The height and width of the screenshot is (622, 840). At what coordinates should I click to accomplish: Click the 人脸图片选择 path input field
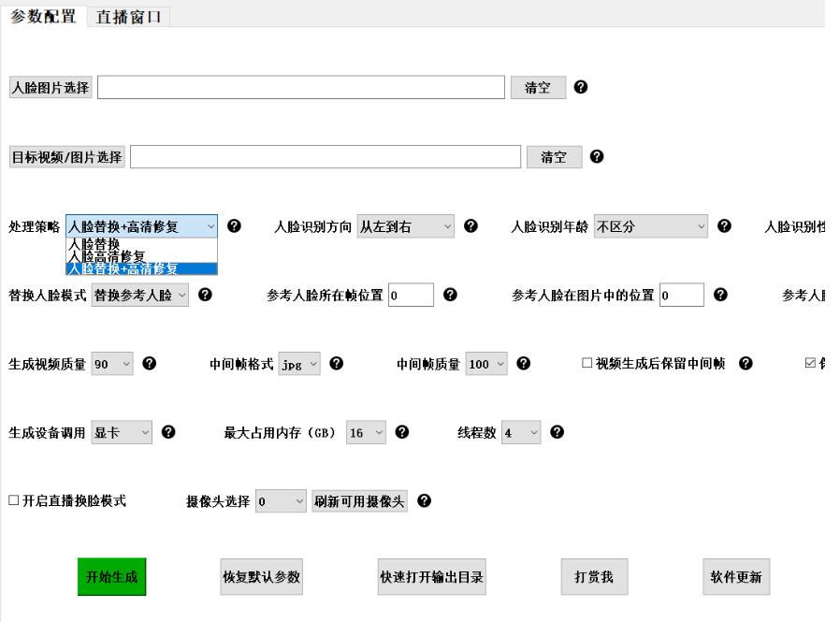[300, 88]
